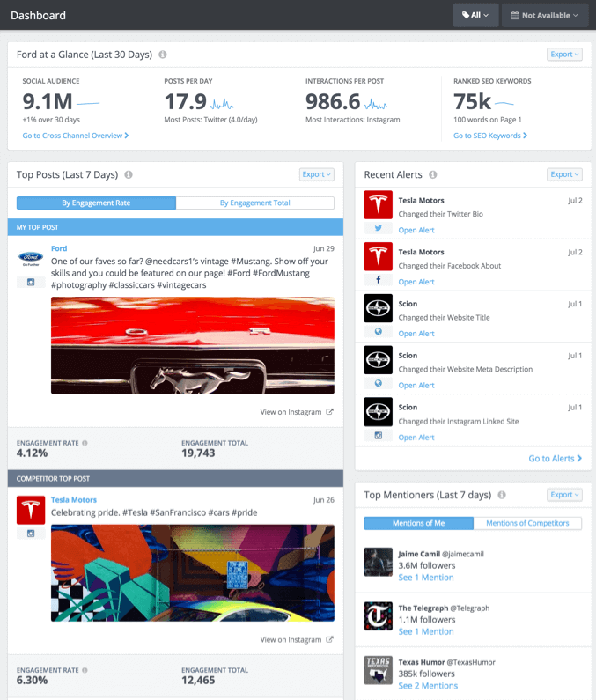Open the Not Available date dropdown

coord(545,15)
